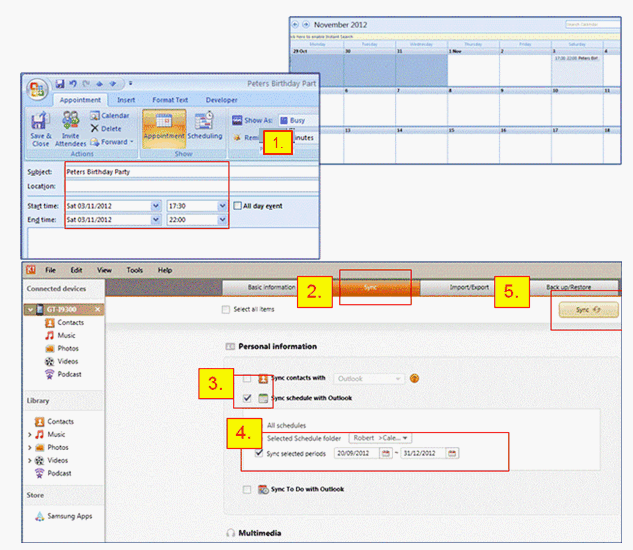Open Samsung Apps in the Store section
The width and height of the screenshot is (633, 550).
(x=63, y=516)
